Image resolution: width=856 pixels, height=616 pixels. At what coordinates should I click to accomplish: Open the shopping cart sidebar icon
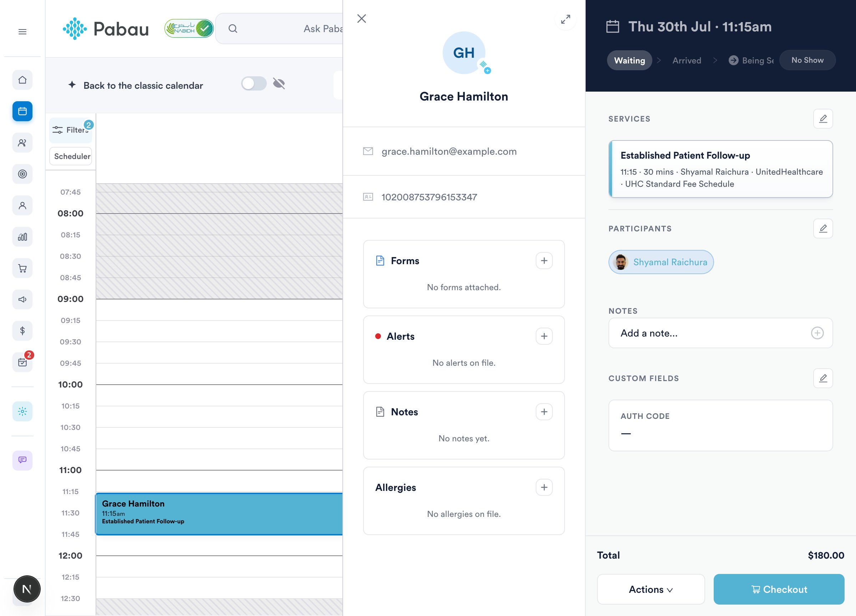[22, 268]
